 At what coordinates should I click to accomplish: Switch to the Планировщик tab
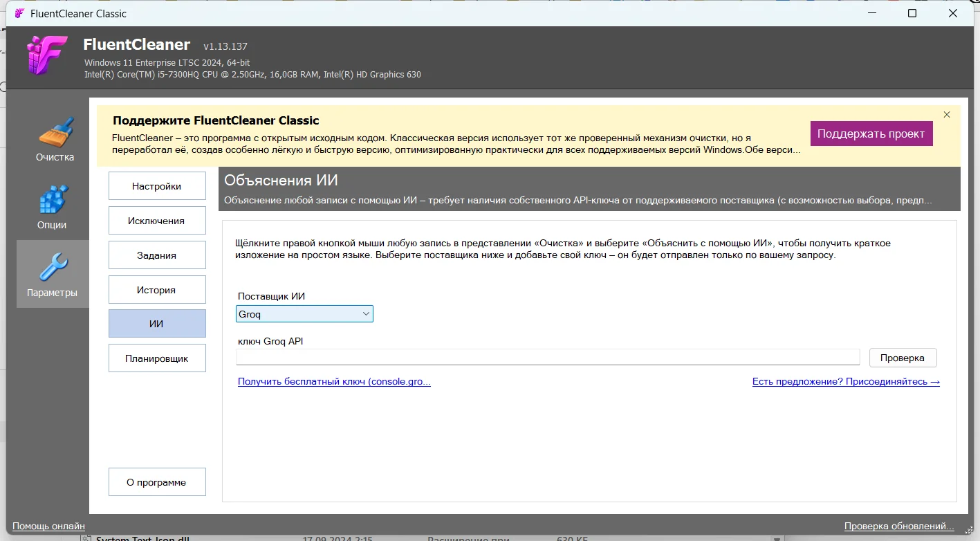coord(157,358)
